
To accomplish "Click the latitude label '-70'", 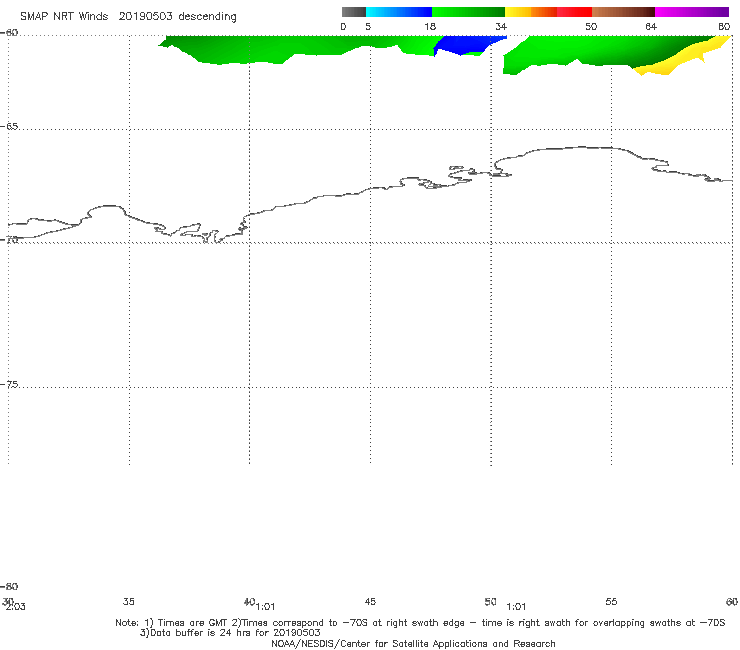I will click(9, 239).
